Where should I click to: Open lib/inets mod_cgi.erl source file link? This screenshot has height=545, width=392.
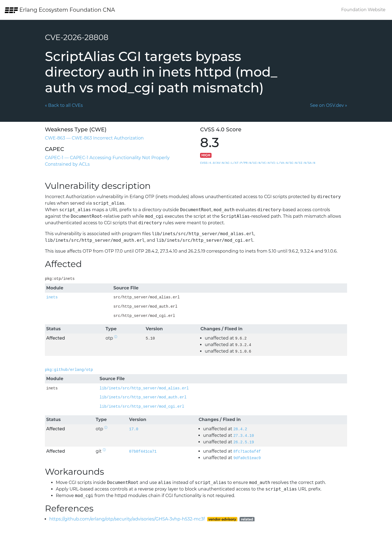click(x=142, y=407)
